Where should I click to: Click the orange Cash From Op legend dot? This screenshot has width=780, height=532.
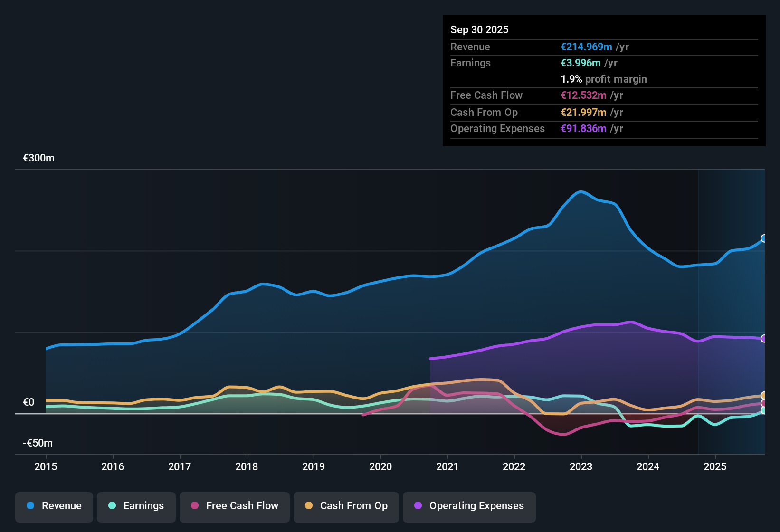point(309,506)
